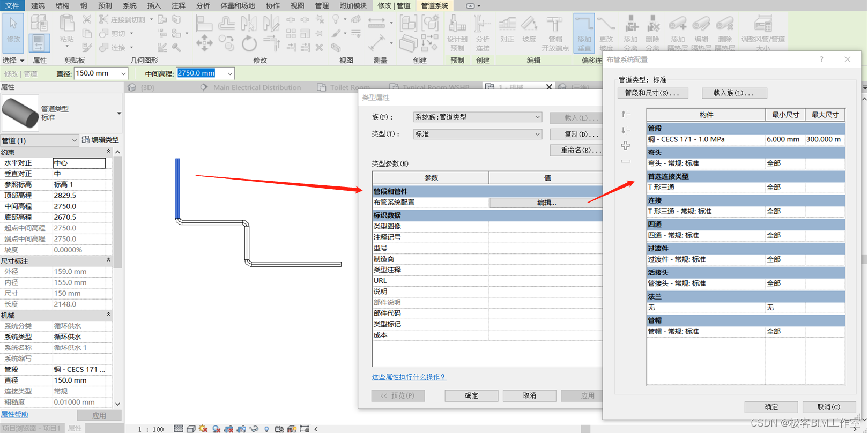Viewport: 868px width, 433px height.
Task: Remove row minus icon in routing preferences
Action: [x=625, y=161]
